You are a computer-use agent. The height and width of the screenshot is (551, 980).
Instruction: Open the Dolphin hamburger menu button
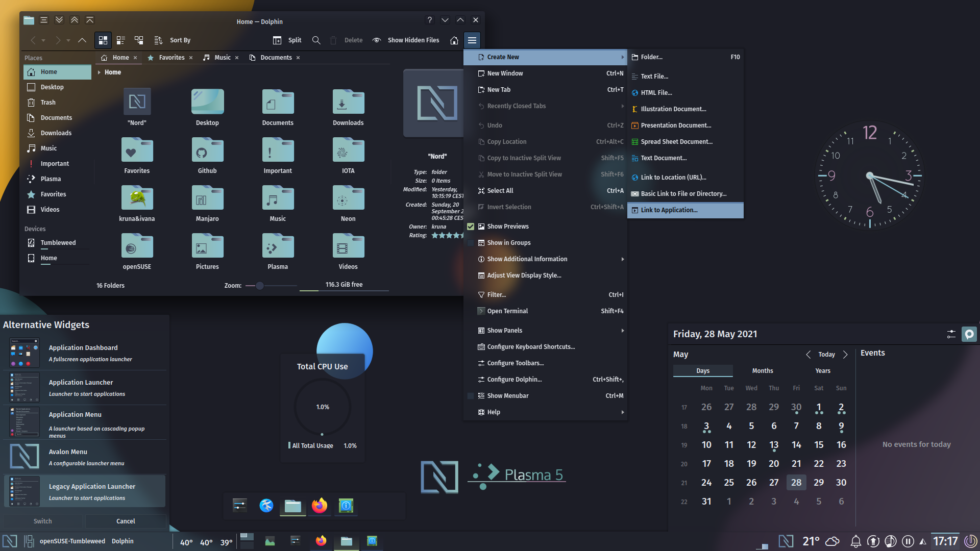pyautogui.click(x=472, y=40)
